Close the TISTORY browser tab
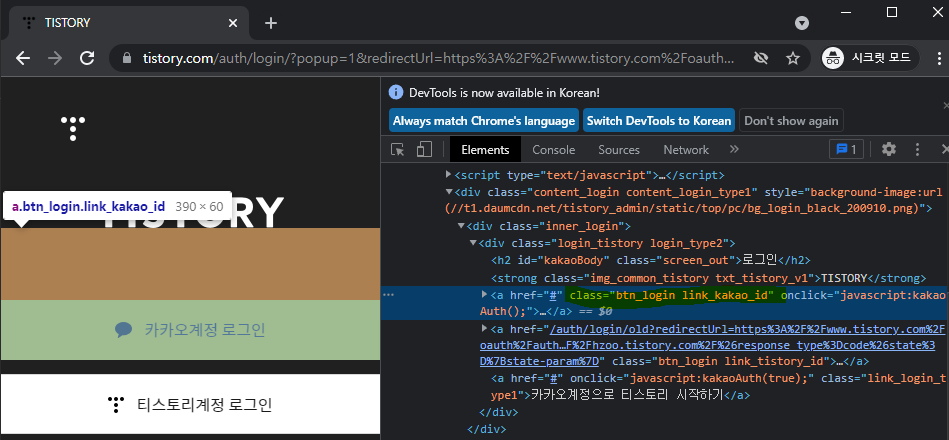The height and width of the screenshot is (440, 949). click(x=233, y=23)
